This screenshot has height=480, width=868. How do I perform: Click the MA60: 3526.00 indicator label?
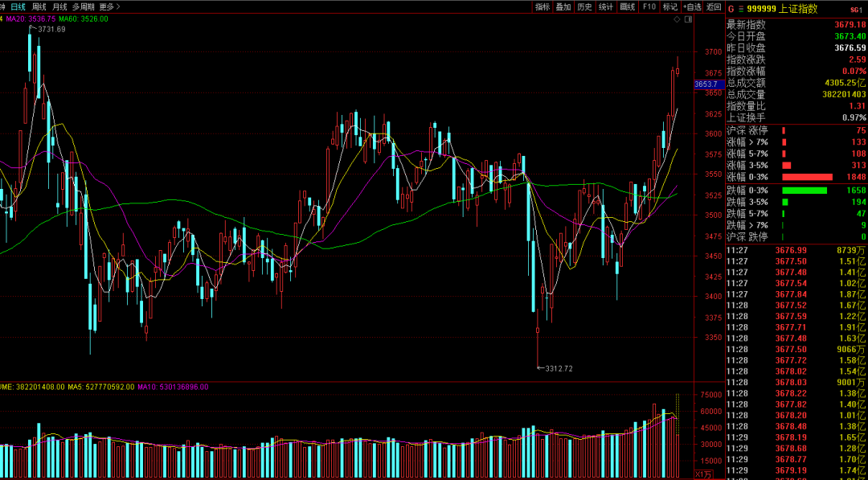(x=84, y=18)
